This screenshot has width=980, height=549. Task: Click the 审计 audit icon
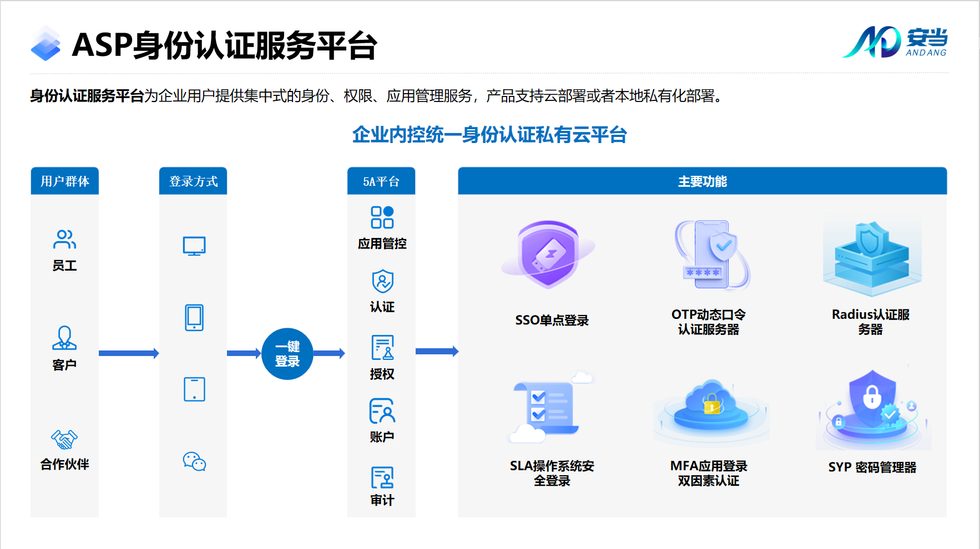coord(382,477)
